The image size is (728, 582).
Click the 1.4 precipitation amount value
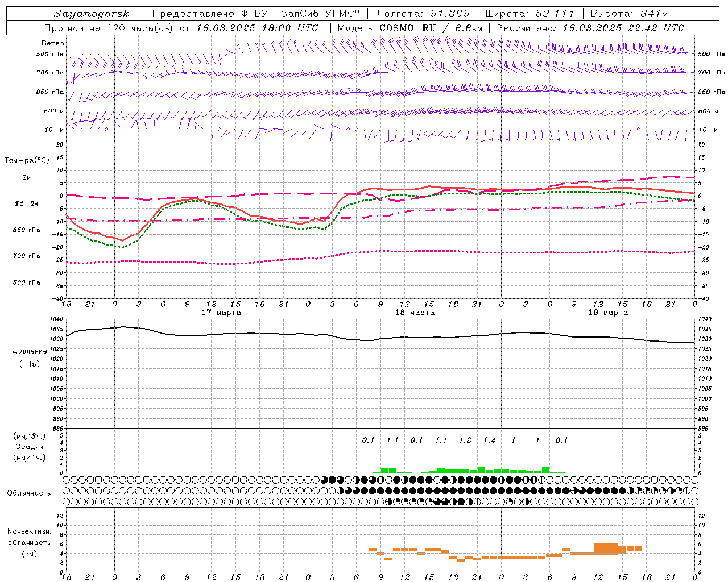tap(489, 440)
